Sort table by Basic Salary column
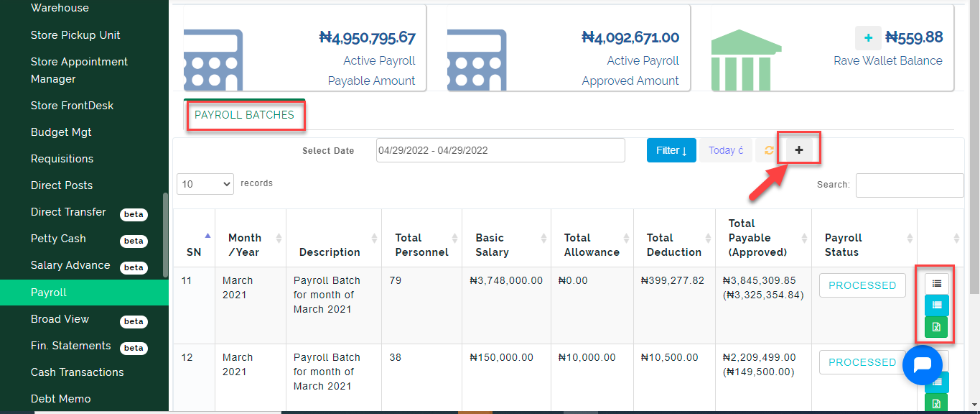This screenshot has width=980, height=414. point(506,238)
